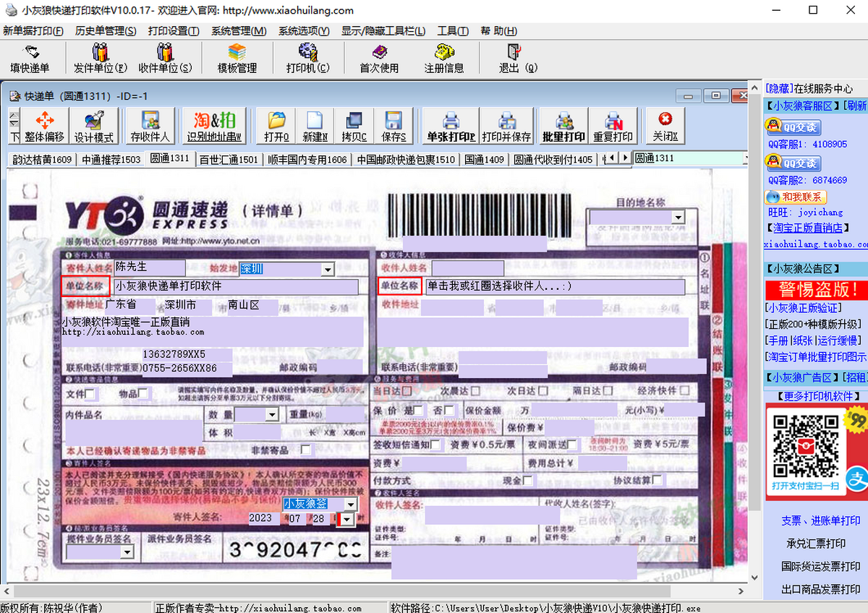Select the 中通推荐1503 template tab
Screen dimensions: 868x613
(111, 159)
